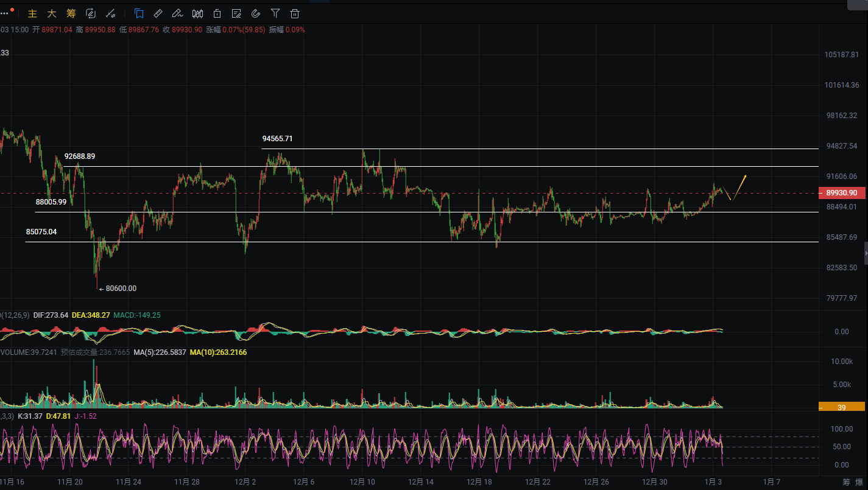868x490 pixels.
Task: Toggle the magnet snap mode
Action: [x=256, y=13]
